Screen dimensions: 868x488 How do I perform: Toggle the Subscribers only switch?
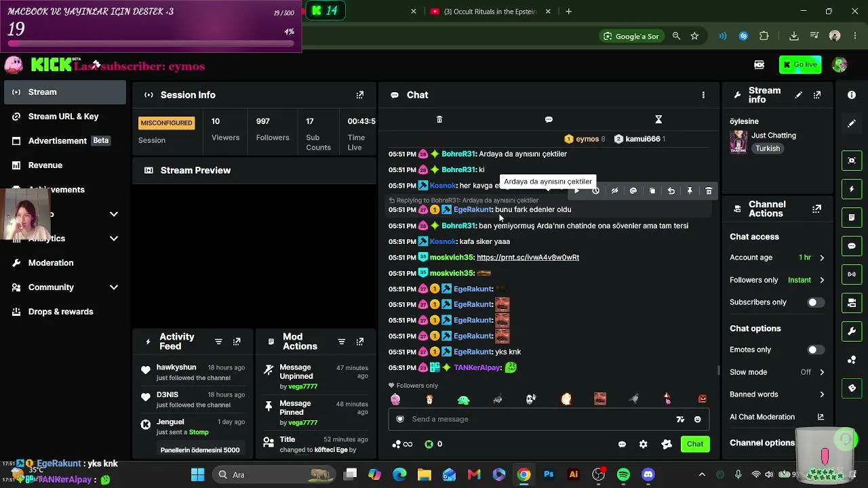816,302
